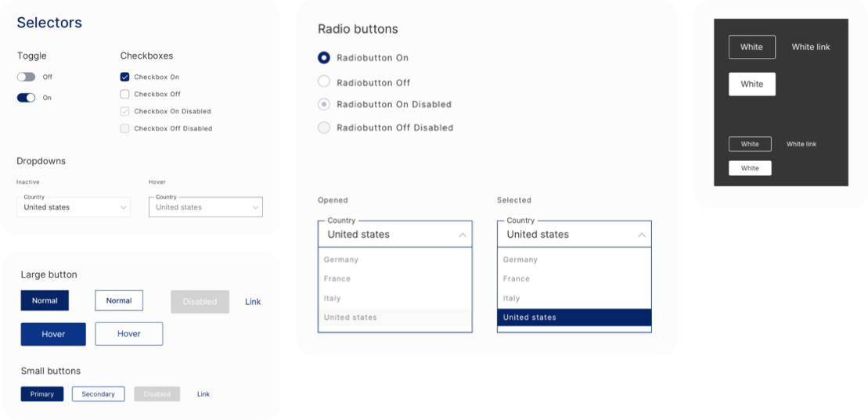The image size is (868, 420).
Task: Click the outlined Hover large button
Action: pos(129,334)
